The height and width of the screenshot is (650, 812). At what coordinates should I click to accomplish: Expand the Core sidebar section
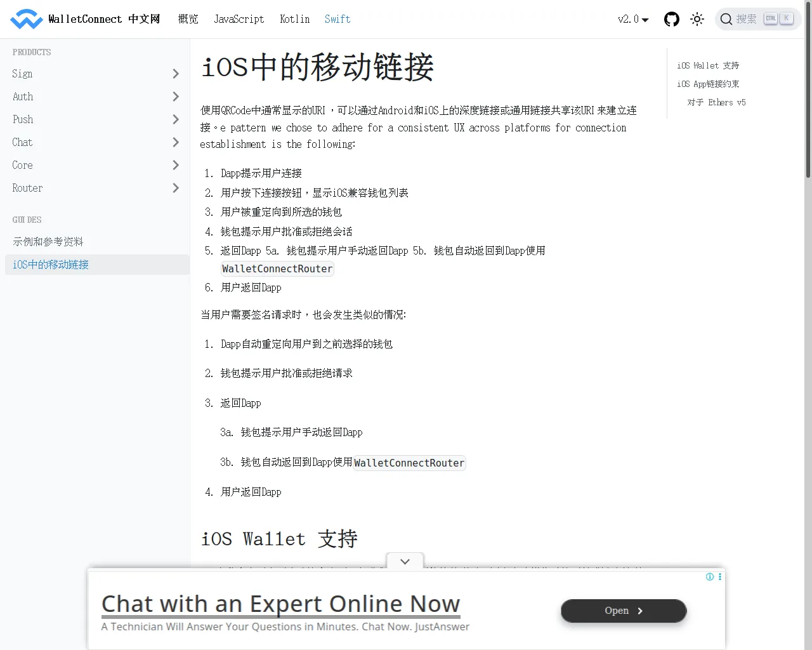tap(176, 165)
